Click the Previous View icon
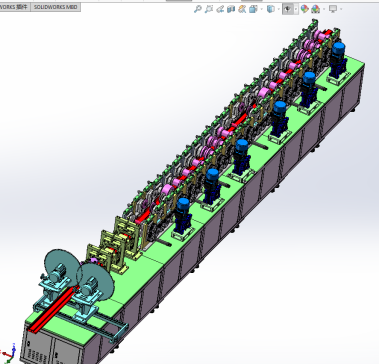379x364 pixels. (220, 9)
